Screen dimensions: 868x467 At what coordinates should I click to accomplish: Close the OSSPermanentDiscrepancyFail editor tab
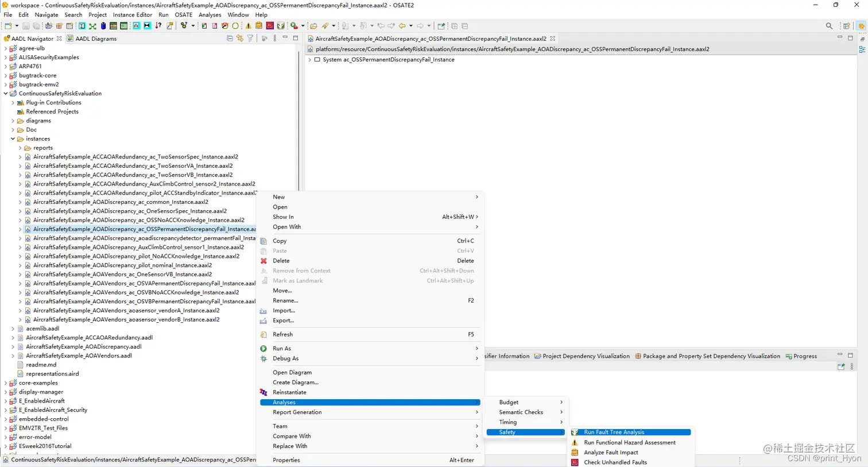pyautogui.click(x=553, y=38)
